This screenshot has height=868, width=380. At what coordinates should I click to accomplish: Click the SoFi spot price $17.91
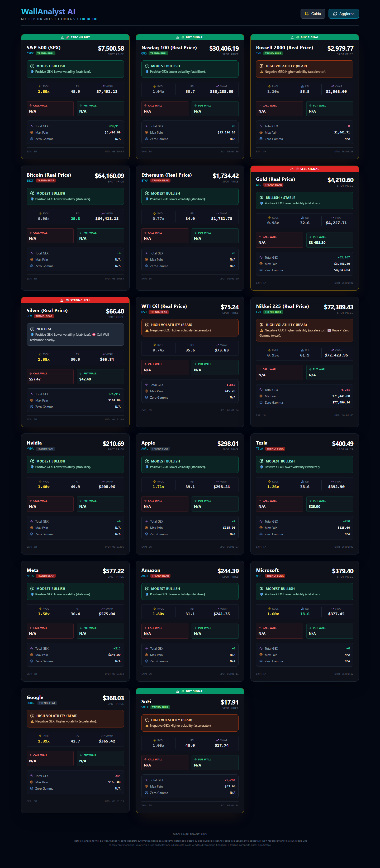click(229, 702)
